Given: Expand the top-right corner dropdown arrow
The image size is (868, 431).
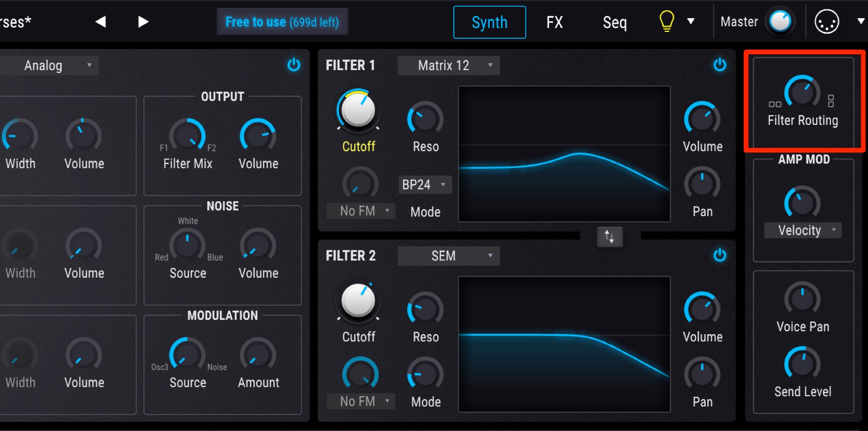Looking at the screenshot, I should (861, 21).
